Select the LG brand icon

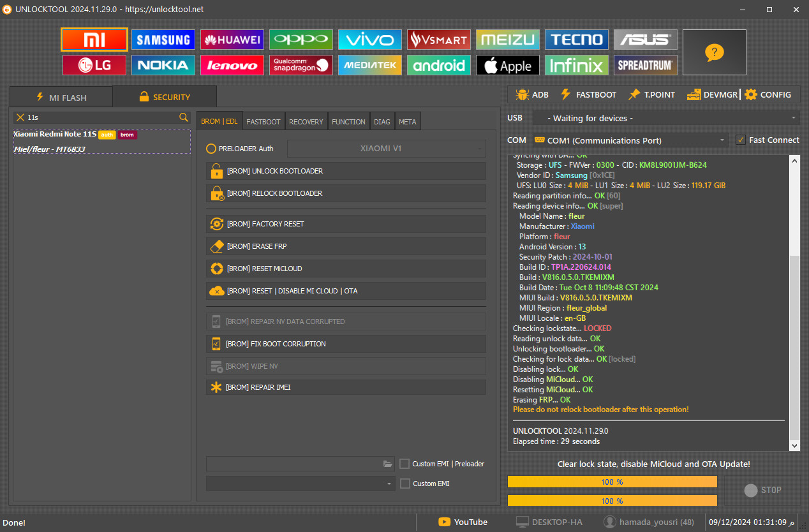[x=94, y=65]
